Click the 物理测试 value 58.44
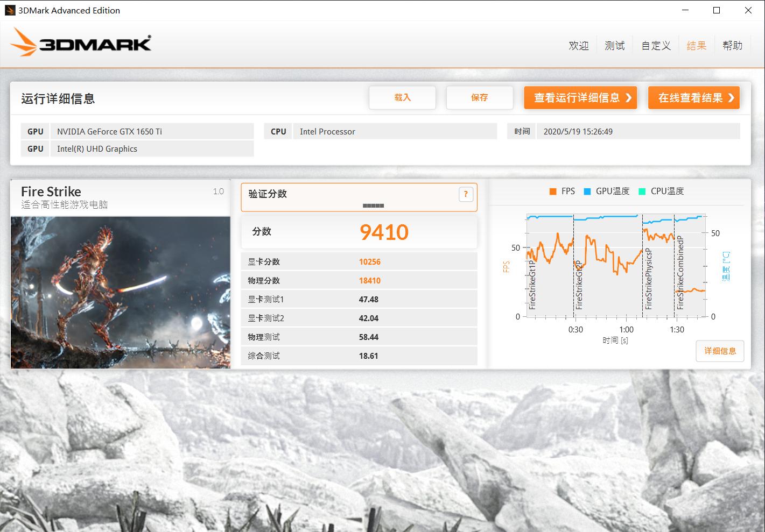This screenshot has width=765, height=532. click(369, 337)
